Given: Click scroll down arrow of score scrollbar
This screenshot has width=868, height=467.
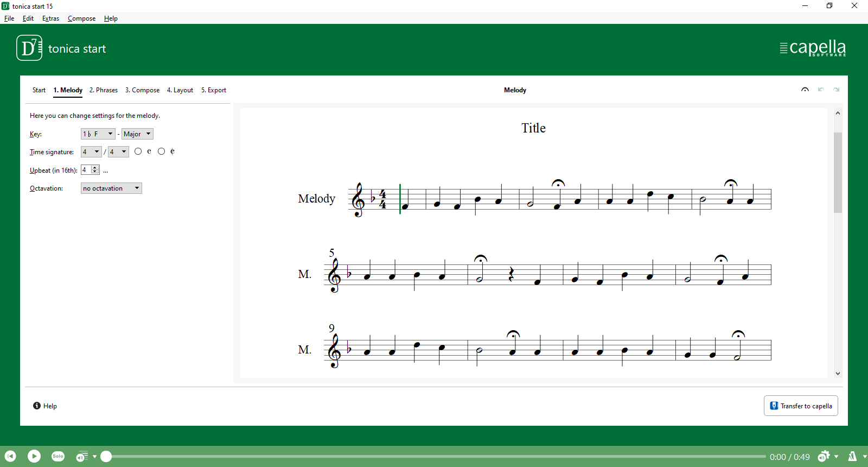Looking at the screenshot, I should [838, 373].
